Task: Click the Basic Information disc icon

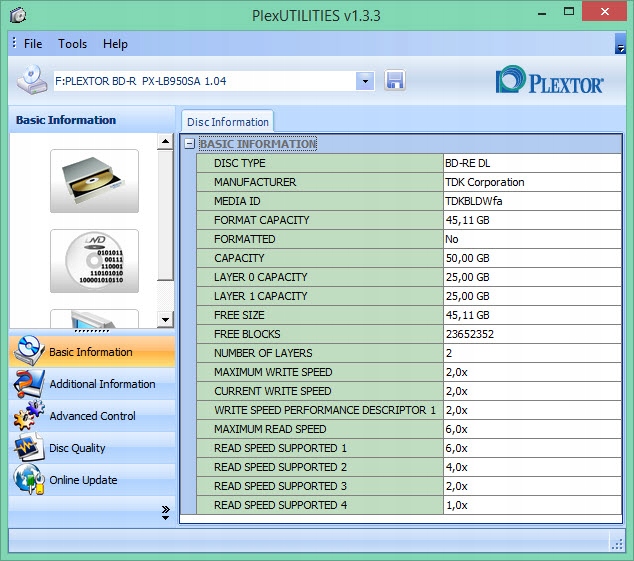Action: click(28, 351)
